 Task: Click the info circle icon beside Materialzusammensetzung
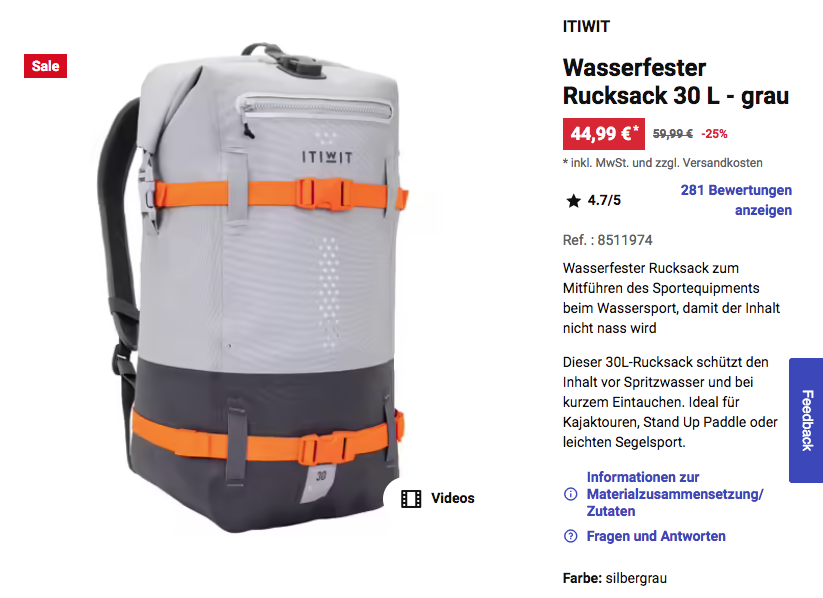coord(571,494)
